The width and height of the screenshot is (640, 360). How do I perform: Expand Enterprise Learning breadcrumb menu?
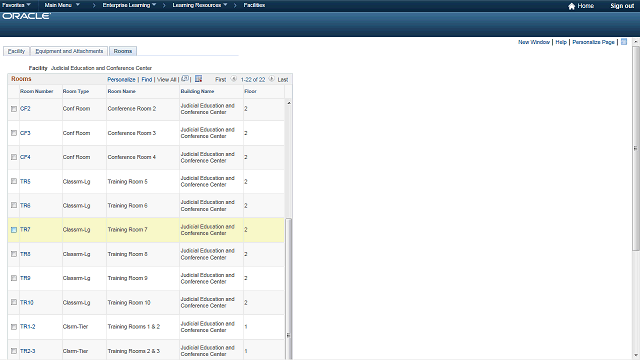[x=129, y=5]
